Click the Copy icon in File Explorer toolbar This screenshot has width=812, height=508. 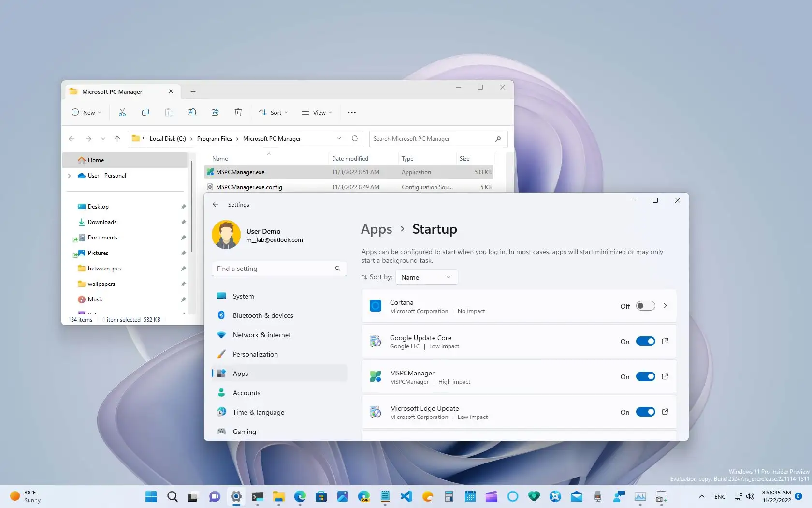click(145, 112)
